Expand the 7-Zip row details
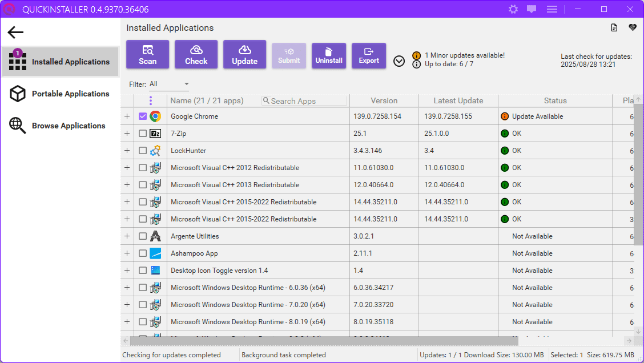The image size is (644, 363). [127, 134]
